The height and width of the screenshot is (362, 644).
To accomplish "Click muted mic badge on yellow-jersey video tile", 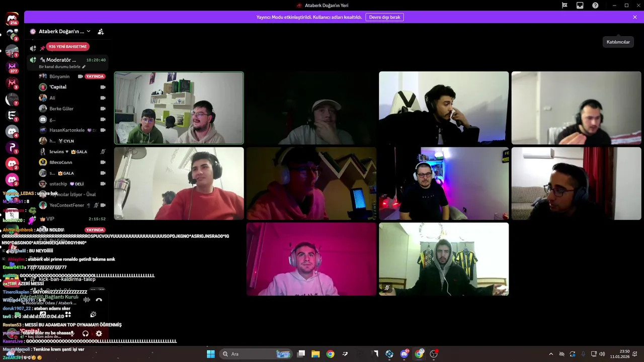I will 386,288.
